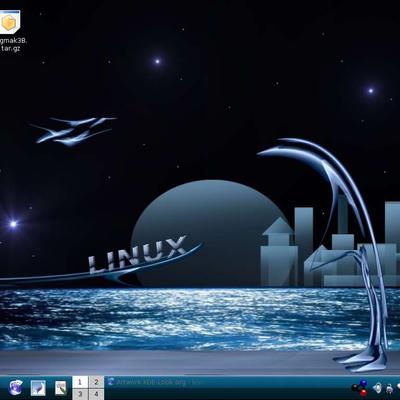The image size is (400, 400).
Task: Switch to virtual desktop 4
Action: 96,394
